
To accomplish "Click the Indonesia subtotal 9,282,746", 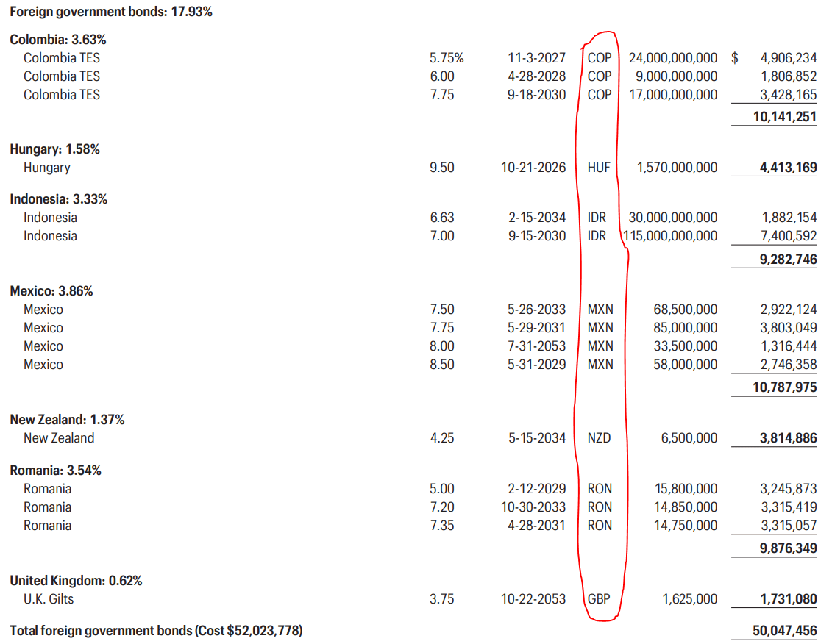I will [x=787, y=259].
